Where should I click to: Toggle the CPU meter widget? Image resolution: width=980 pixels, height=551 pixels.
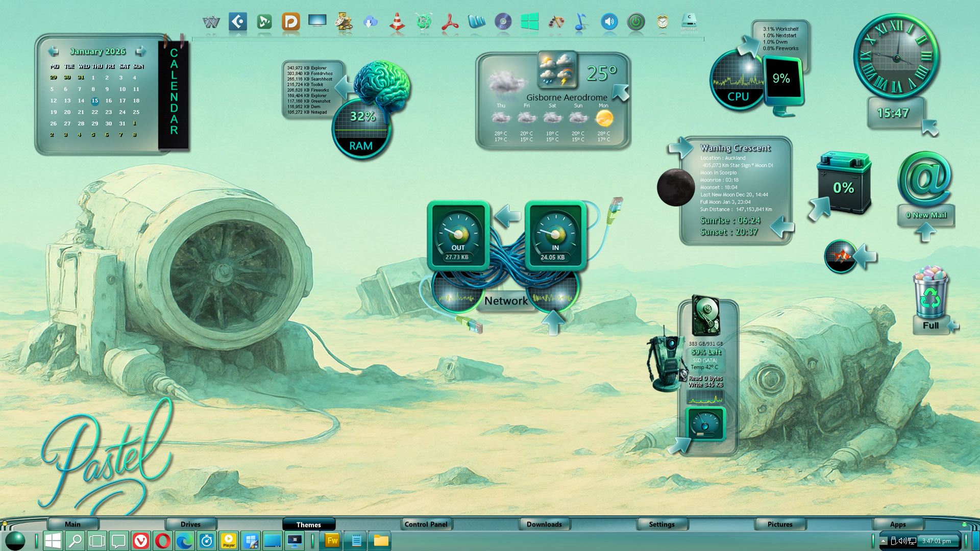click(x=737, y=82)
